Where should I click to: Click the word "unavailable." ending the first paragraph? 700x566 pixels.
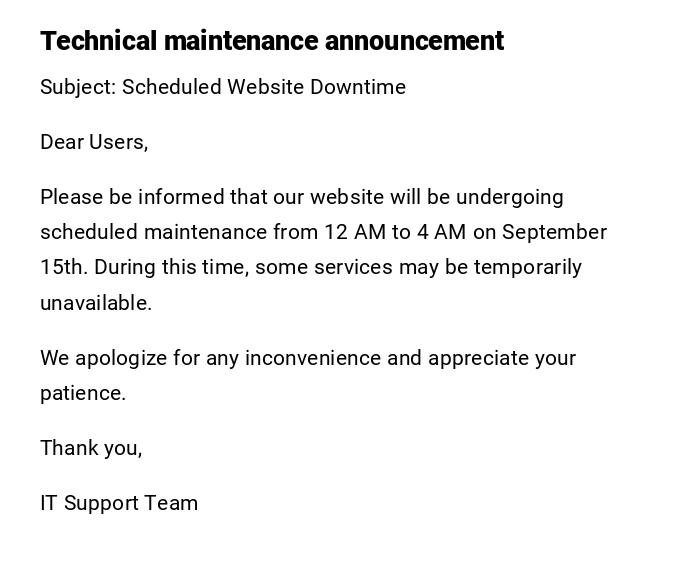[96, 303]
